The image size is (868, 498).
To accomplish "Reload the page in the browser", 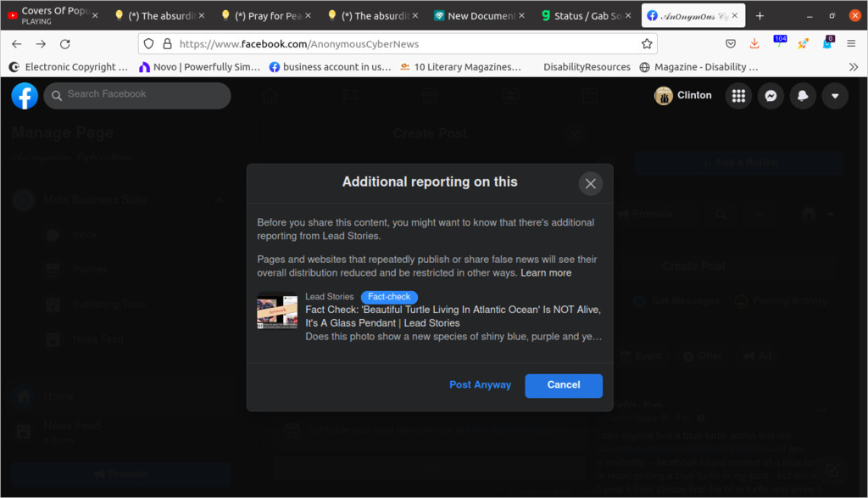I will point(65,44).
